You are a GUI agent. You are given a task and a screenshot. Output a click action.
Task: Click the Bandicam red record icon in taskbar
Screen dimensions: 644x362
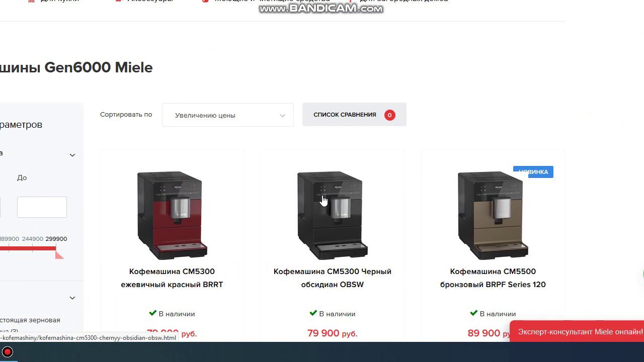tap(8, 351)
